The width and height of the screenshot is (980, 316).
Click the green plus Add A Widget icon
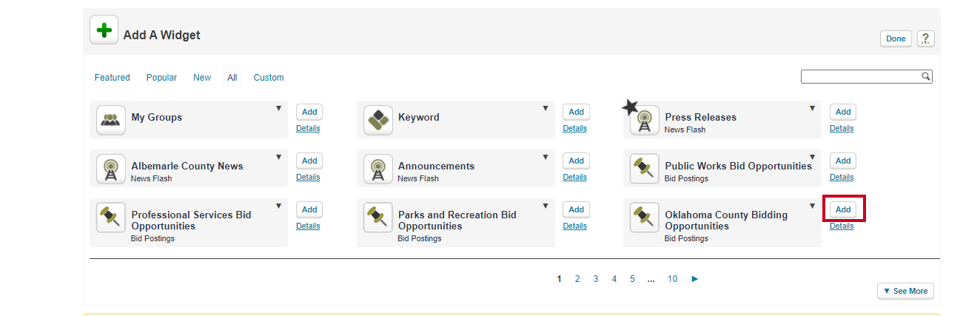pyautogui.click(x=104, y=30)
